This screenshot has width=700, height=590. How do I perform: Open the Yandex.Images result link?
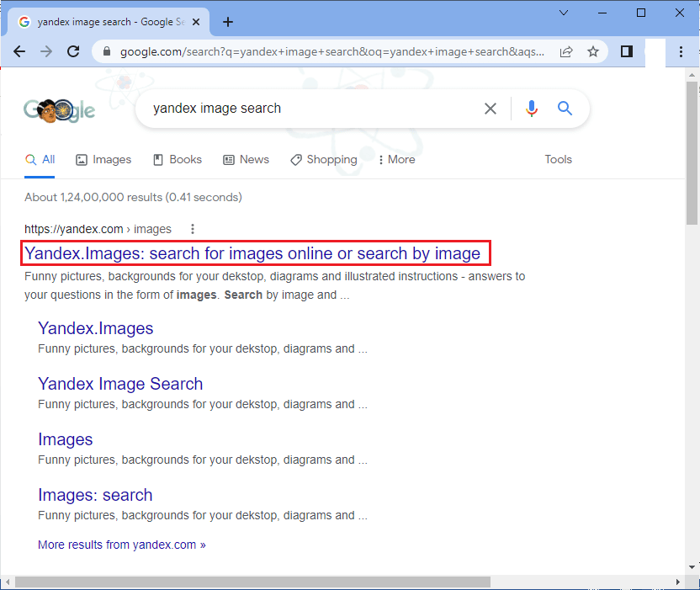click(x=255, y=253)
